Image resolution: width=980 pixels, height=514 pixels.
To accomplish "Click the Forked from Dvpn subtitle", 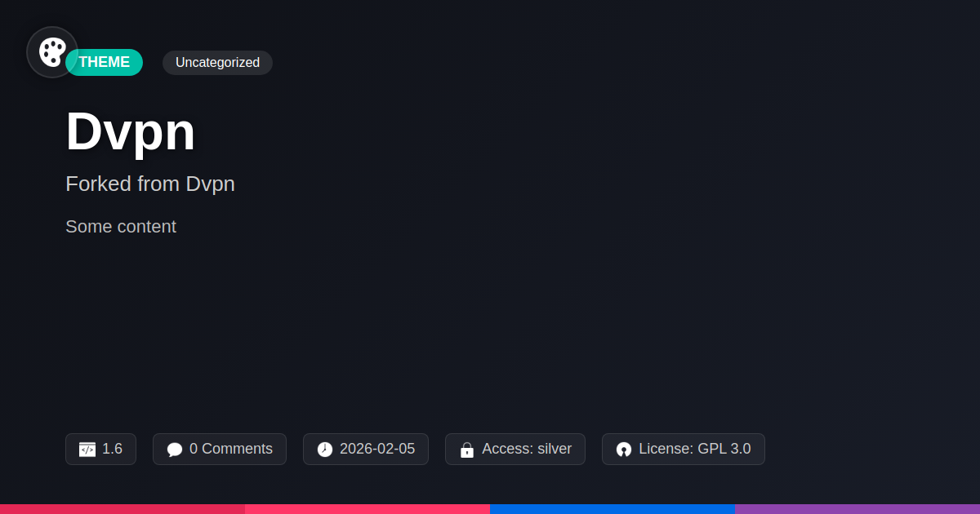I will (x=150, y=184).
